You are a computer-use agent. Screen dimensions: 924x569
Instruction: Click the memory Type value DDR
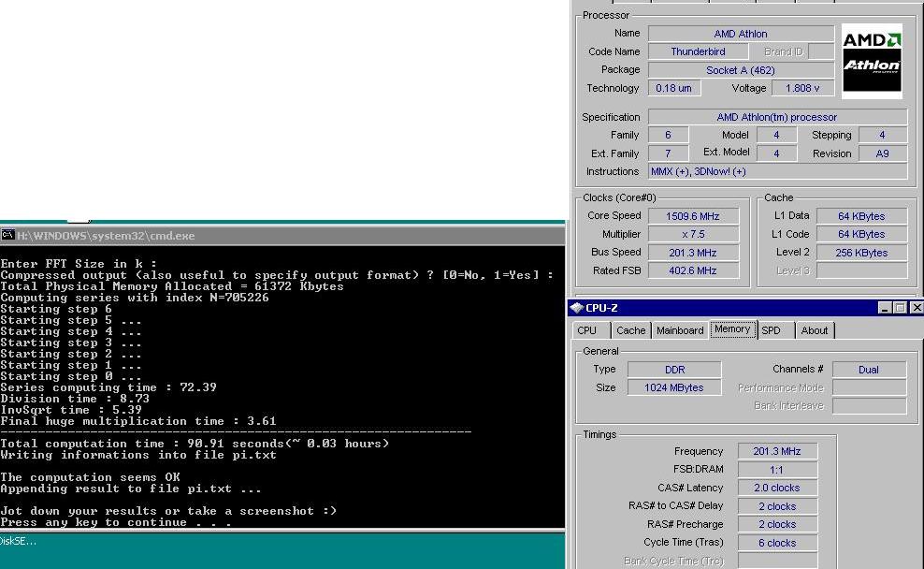tap(674, 370)
